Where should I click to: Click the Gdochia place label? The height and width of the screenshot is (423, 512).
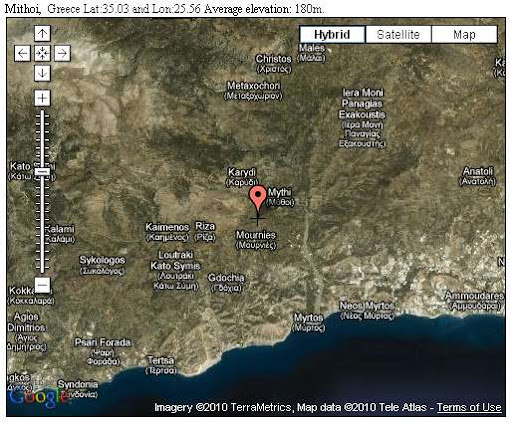tap(226, 282)
